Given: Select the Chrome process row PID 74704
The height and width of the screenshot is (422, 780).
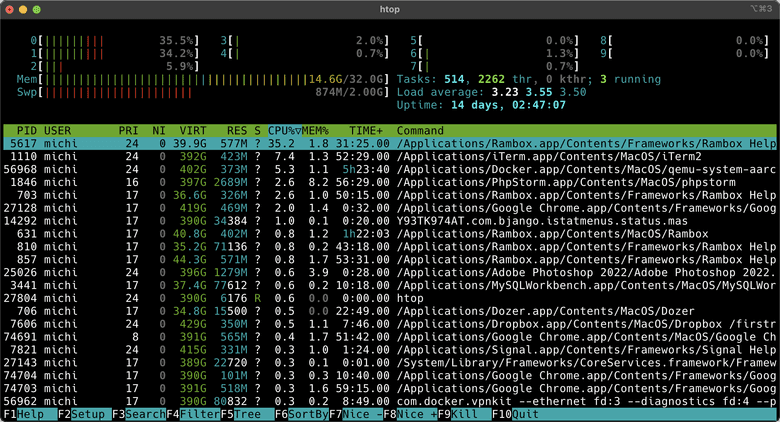Looking at the screenshot, I should pyautogui.click(x=390, y=376).
